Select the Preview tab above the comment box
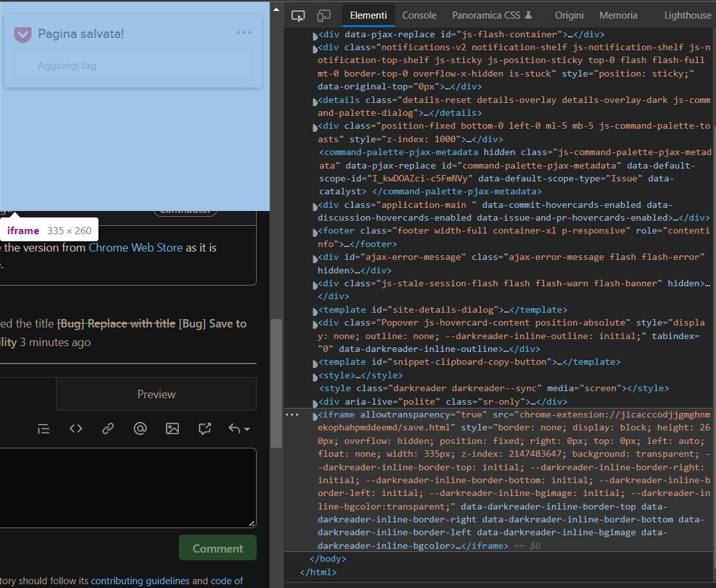The width and height of the screenshot is (716, 588). (156, 394)
